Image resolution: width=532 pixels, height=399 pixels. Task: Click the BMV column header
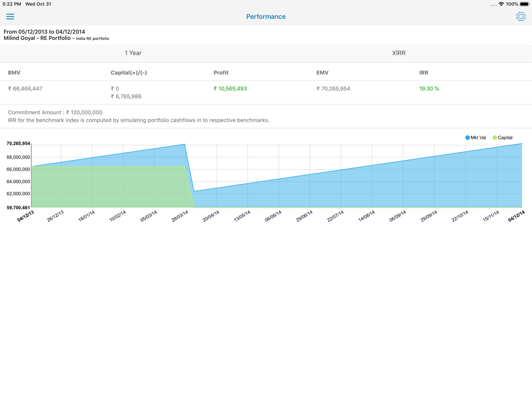click(14, 72)
